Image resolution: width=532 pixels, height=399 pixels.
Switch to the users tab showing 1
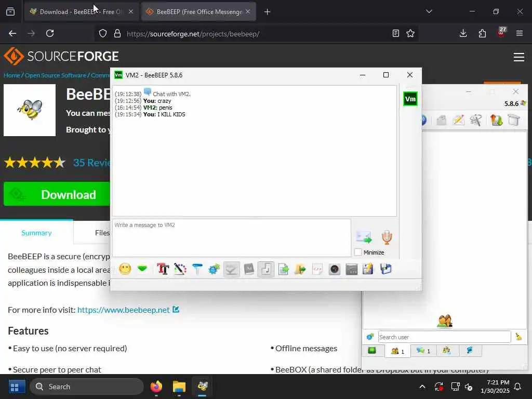397,351
